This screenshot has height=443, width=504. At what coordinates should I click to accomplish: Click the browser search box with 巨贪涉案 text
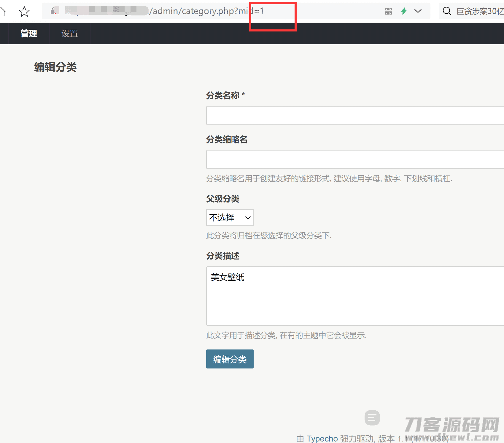tap(479, 11)
